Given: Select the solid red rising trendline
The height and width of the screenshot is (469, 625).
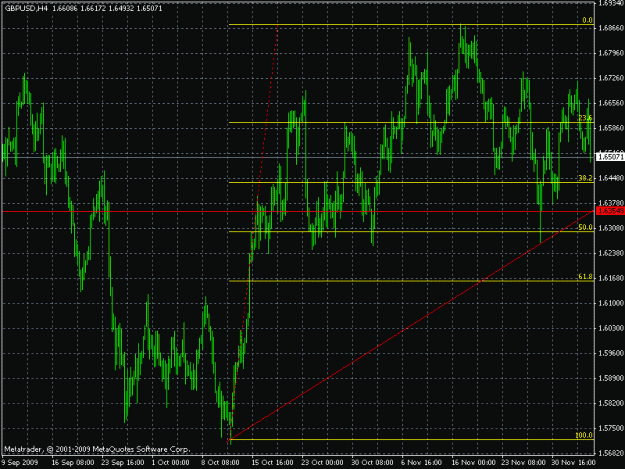Looking at the screenshot, I should [411, 325].
